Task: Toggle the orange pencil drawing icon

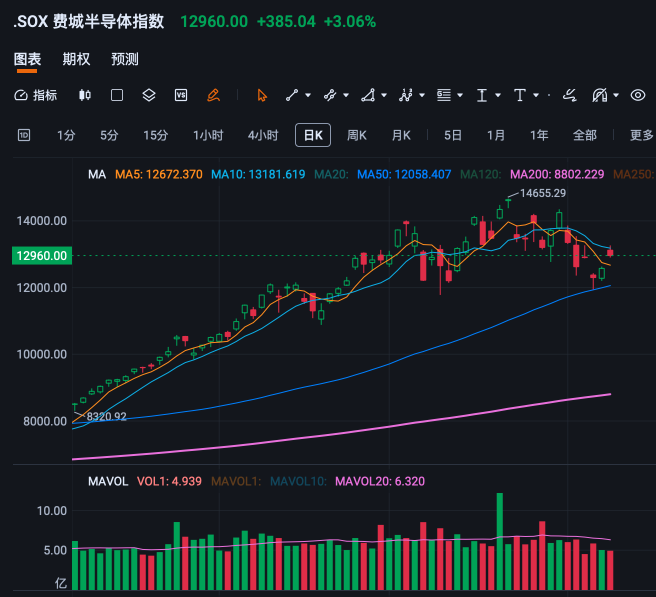Action: click(x=213, y=95)
